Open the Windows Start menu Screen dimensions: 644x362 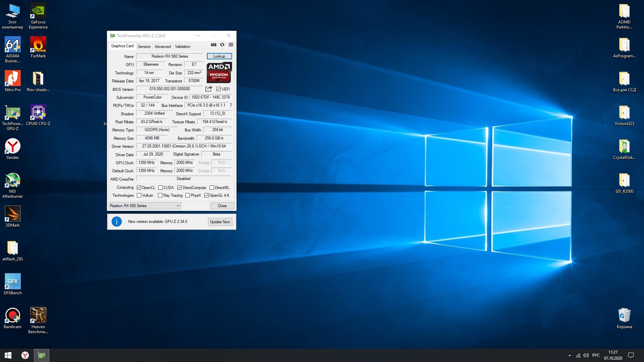[8, 355]
